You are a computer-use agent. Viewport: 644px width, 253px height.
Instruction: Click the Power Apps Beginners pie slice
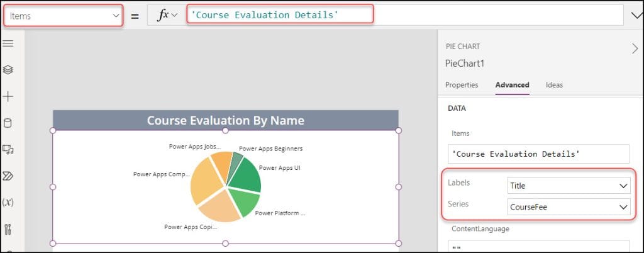click(236, 161)
